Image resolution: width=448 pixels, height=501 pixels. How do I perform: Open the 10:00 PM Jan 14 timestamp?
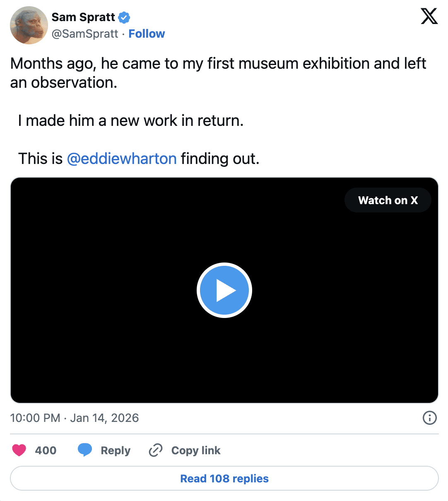click(75, 418)
